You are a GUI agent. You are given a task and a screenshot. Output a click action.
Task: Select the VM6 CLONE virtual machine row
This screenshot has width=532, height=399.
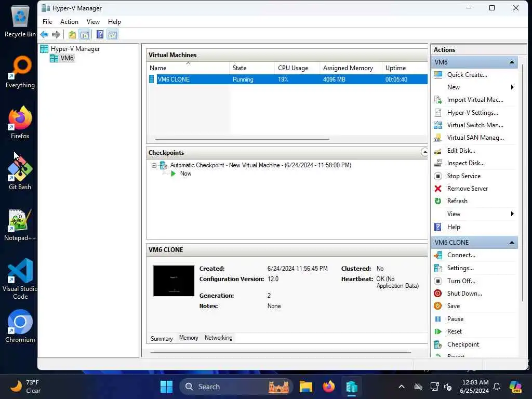288,79
